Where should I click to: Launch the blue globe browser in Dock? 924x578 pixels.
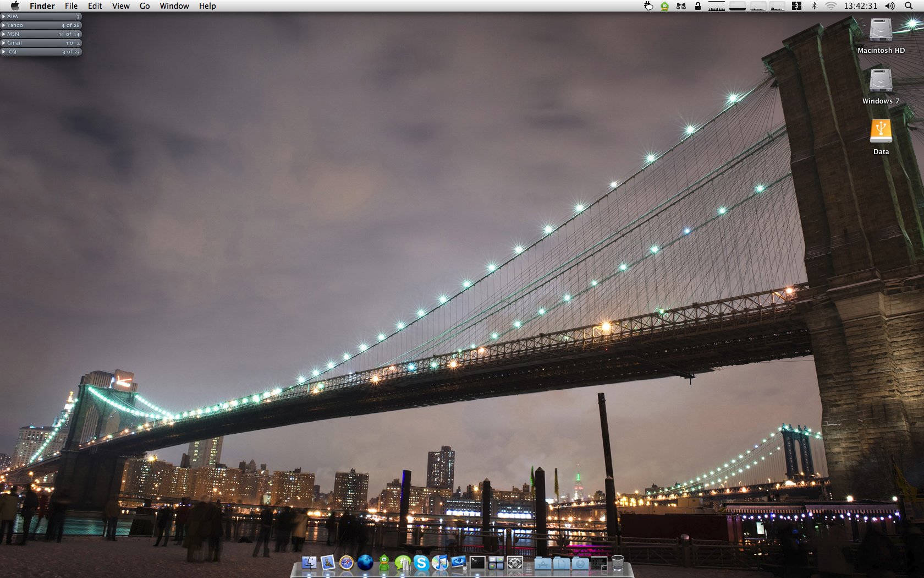[x=365, y=563]
